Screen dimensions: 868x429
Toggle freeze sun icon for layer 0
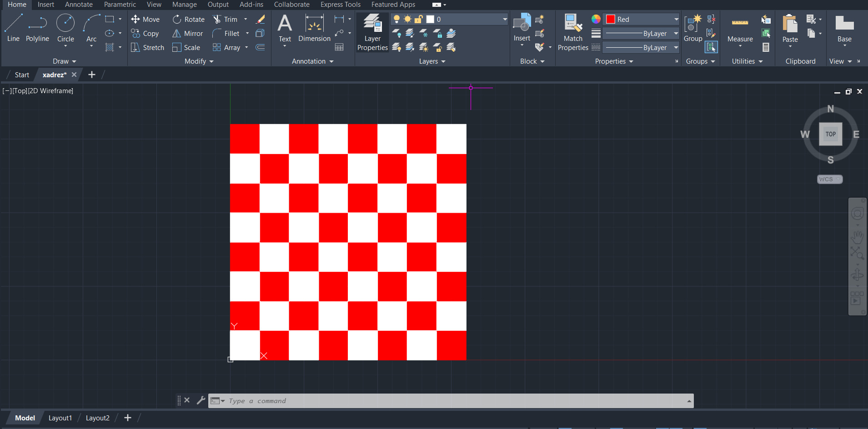click(407, 19)
